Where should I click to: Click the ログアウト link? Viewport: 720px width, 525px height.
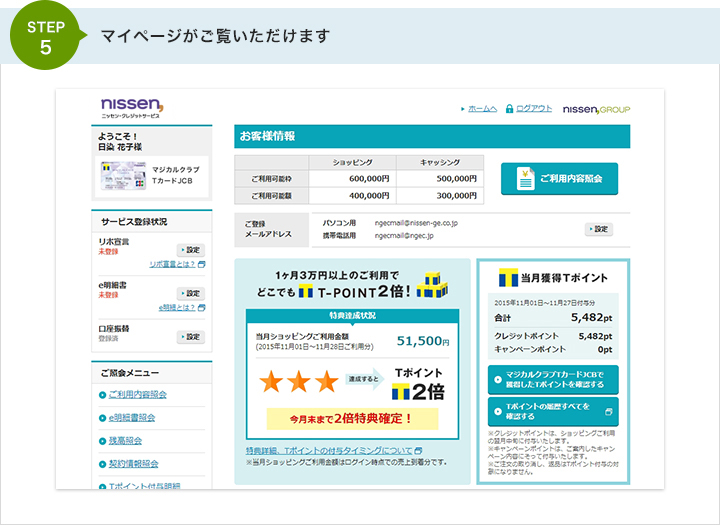pos(534,109)
